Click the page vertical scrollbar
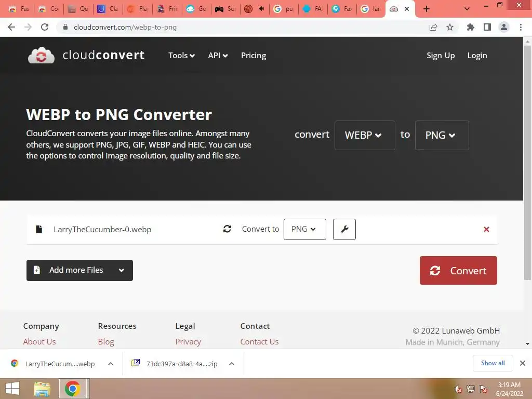 coord(527,163)
